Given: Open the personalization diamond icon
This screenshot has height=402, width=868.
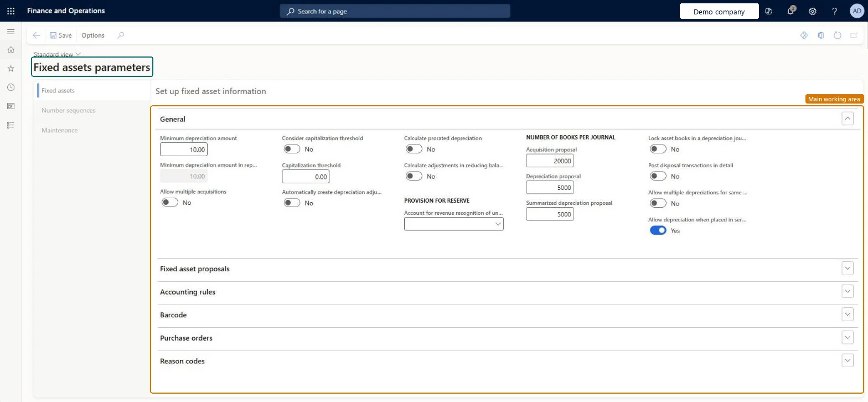Looking at the screenshot, I should pyautogui.click(x=804, y=35).
